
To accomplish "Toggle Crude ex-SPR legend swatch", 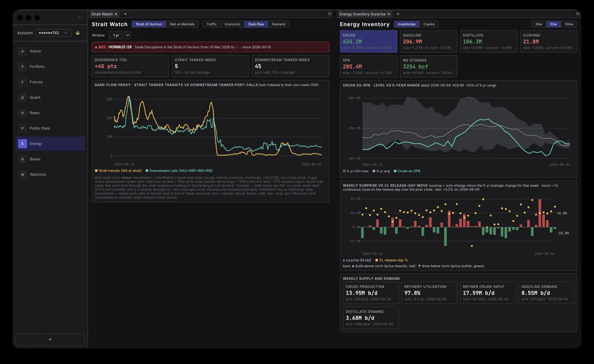I will [x=395, y=171].
